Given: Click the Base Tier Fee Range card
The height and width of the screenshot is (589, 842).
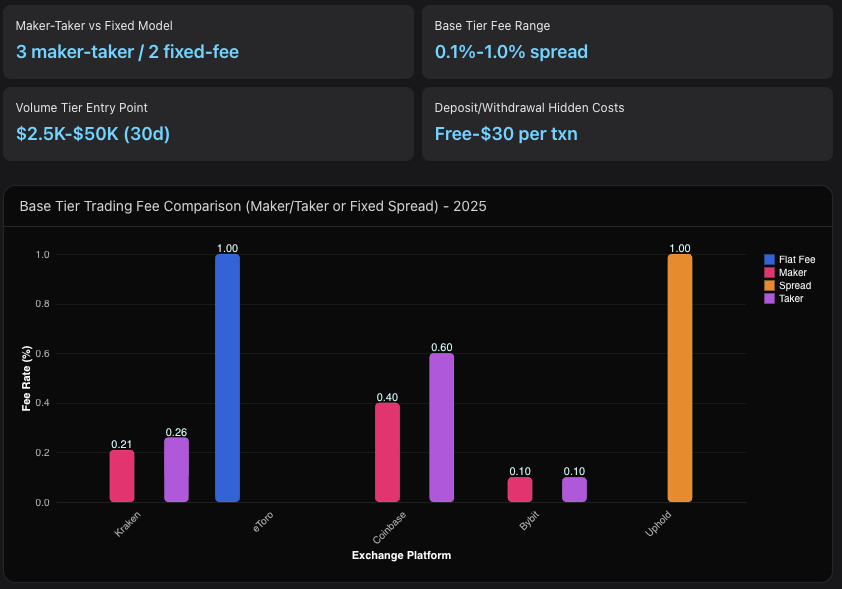Looking at the screenshot, I should coord(627,41).
